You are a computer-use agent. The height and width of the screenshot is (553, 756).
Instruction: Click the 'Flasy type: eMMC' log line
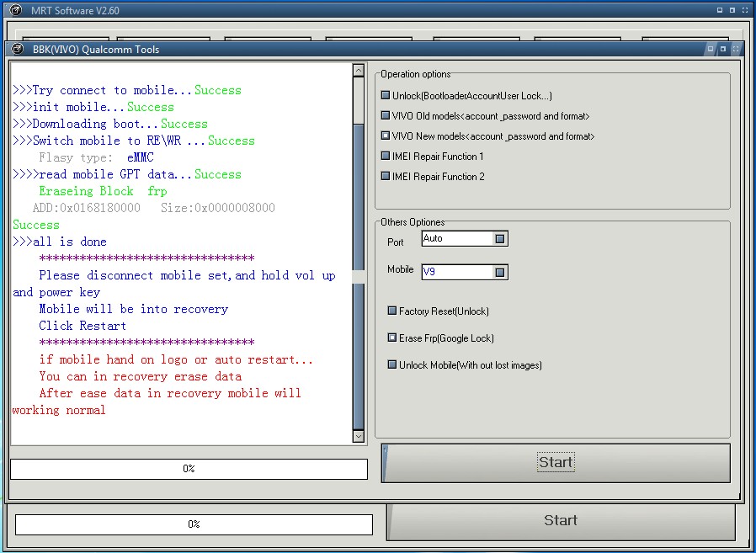click(x=97, y=157)
